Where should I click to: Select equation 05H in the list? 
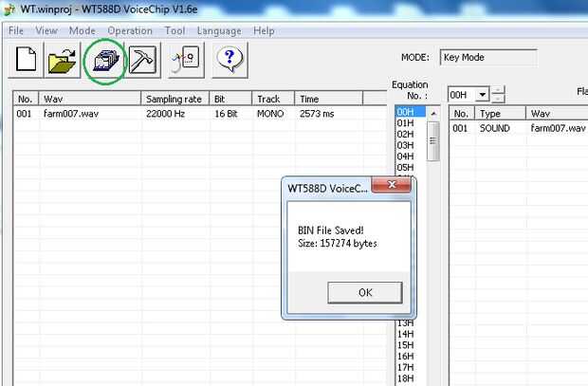tap(411, 167)
